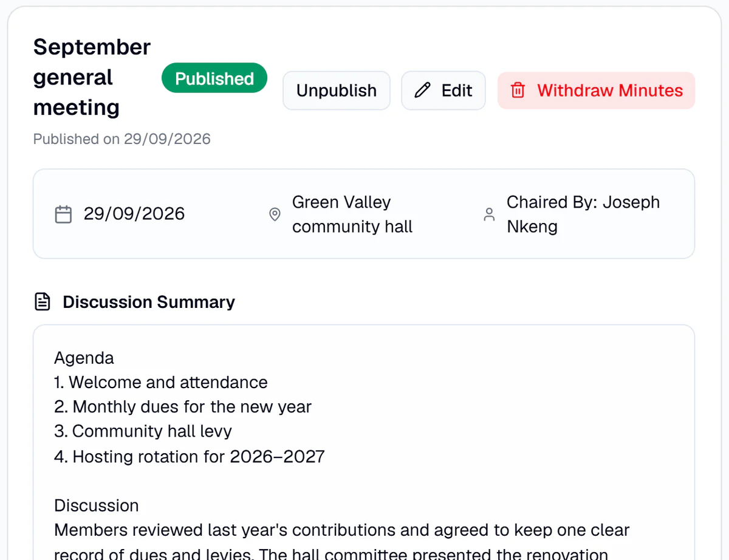
Task: Click the person icon beside Chaired By
Action: click(489, 214)
